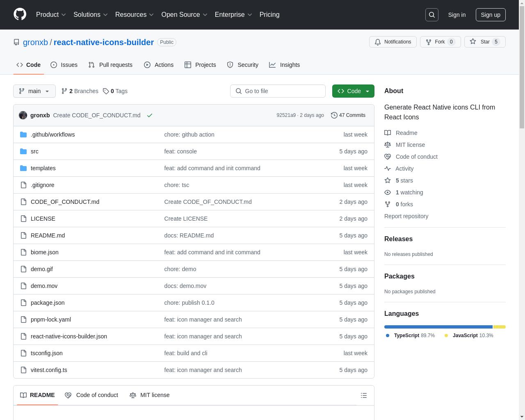Click the Fork button
The height and width of the screenshot is (420, 525).
(440, 42)
